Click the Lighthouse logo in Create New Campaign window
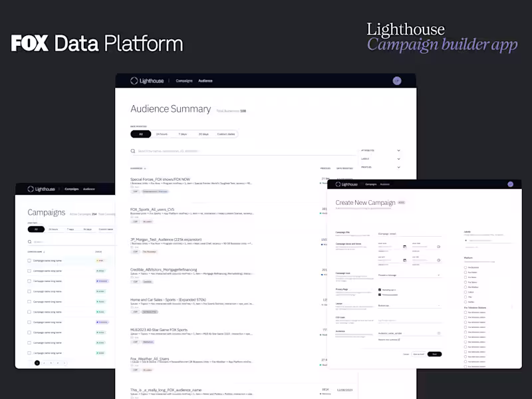The height and width of the screenshot is (399, 532). pyautogui.click(x=346, y=184)
